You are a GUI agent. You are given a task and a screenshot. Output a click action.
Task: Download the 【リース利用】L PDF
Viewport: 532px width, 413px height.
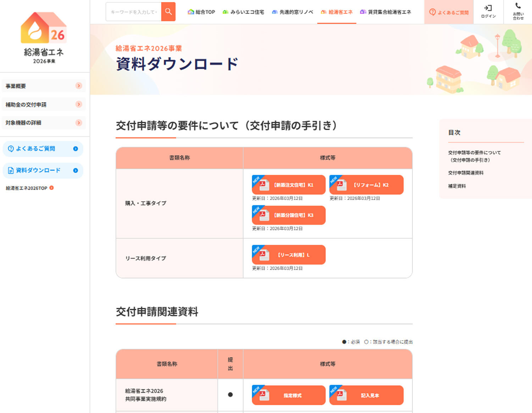coord(289,255)
